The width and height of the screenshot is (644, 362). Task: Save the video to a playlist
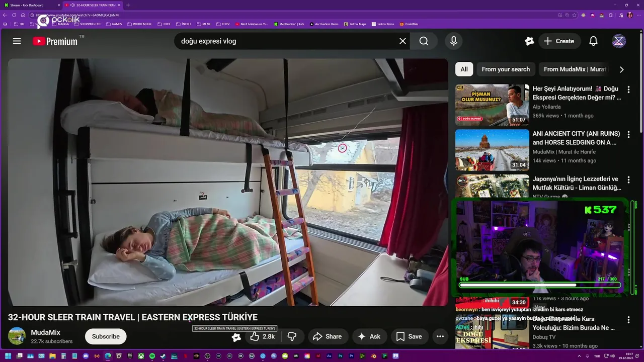409,336
